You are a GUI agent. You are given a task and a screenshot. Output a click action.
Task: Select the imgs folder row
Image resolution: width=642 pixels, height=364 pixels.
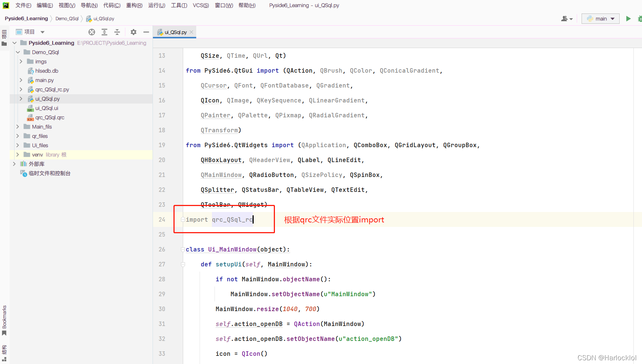tap(81, 61)
